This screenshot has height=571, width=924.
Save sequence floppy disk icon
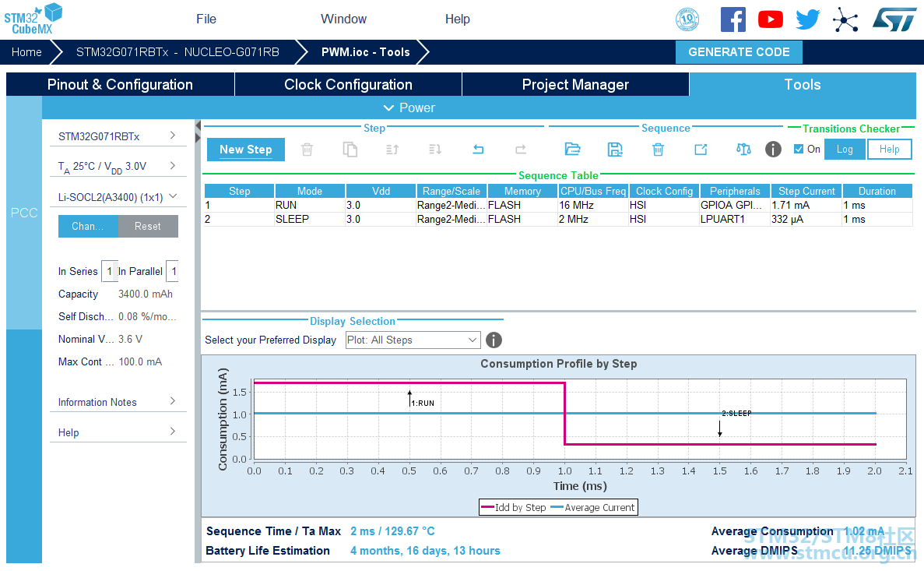(x=615, y=150)
